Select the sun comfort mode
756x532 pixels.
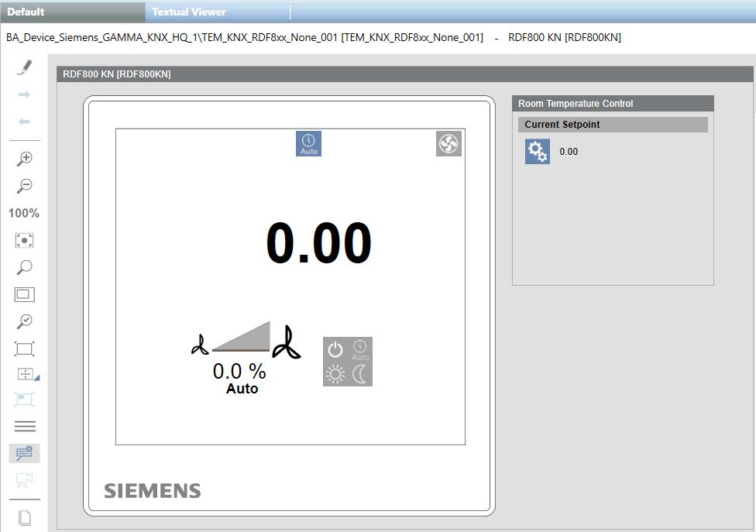[x=335, y=374]
